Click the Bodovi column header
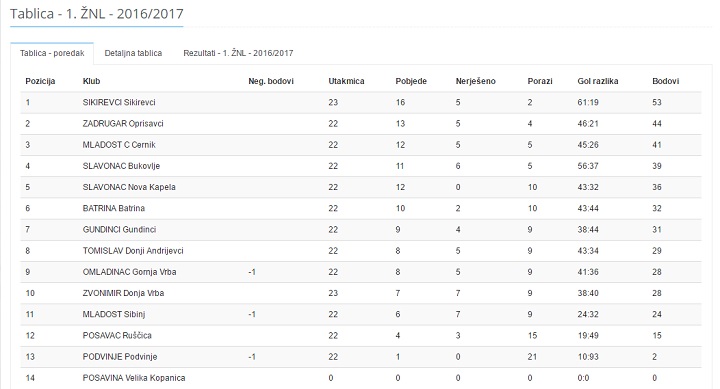This screenshot has width=720, height=389. tap(665, 81)
